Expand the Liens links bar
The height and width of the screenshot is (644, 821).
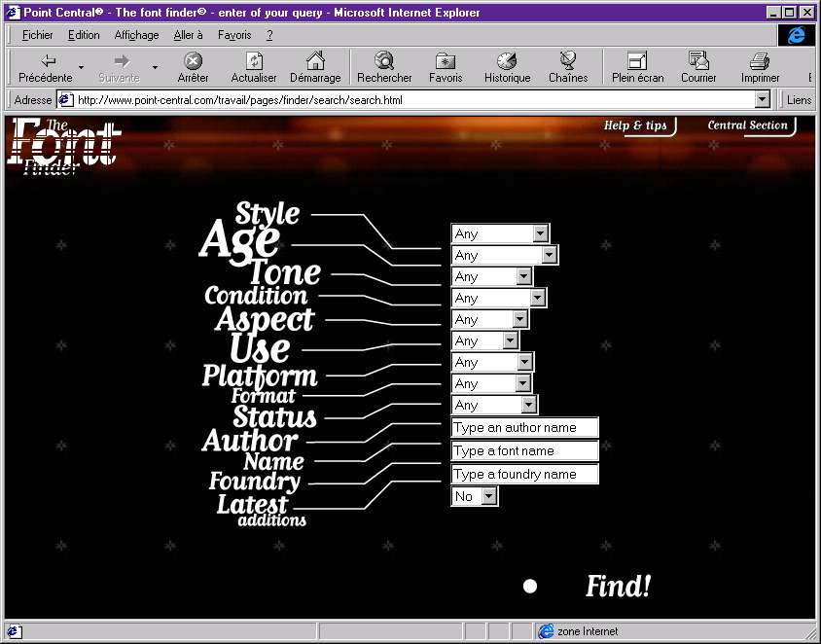tap(799, 99)
